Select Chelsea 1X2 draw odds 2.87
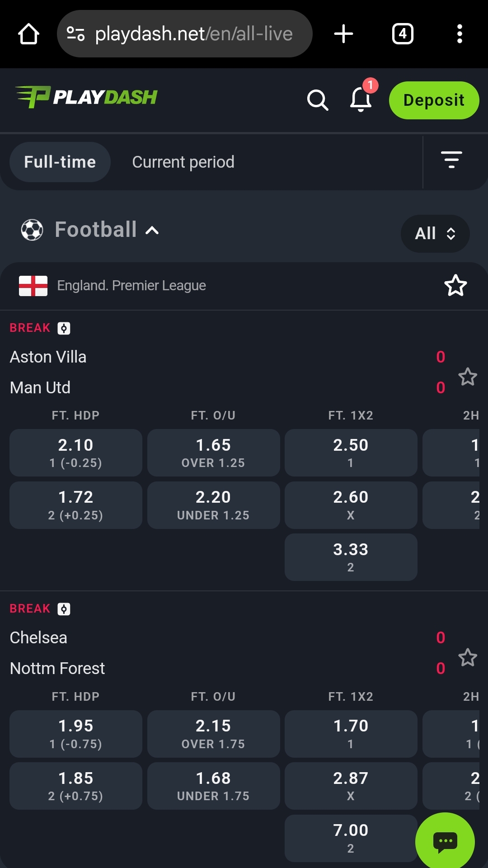This screenshot has height=868, width=488. coord(351,786)
